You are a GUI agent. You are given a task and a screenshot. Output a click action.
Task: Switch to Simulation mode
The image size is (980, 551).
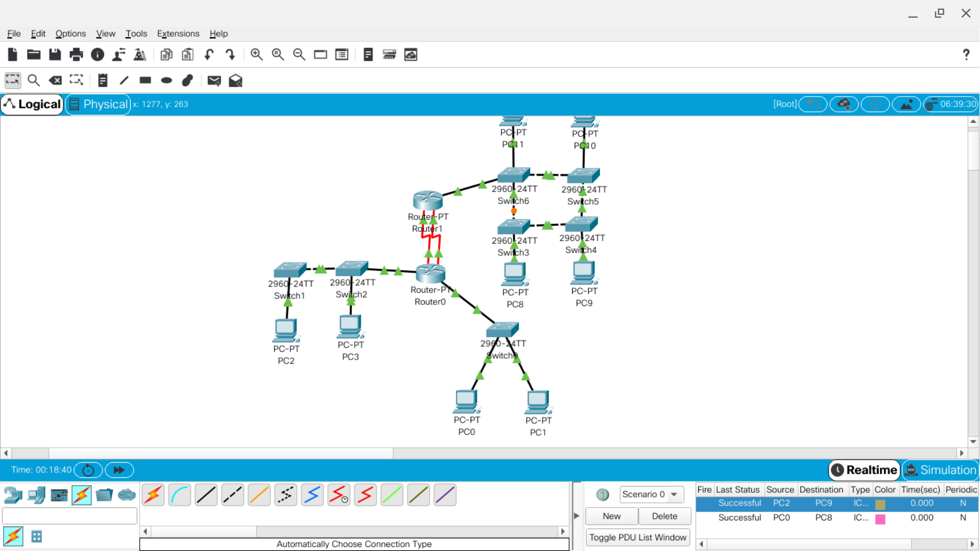pos(940,470)
